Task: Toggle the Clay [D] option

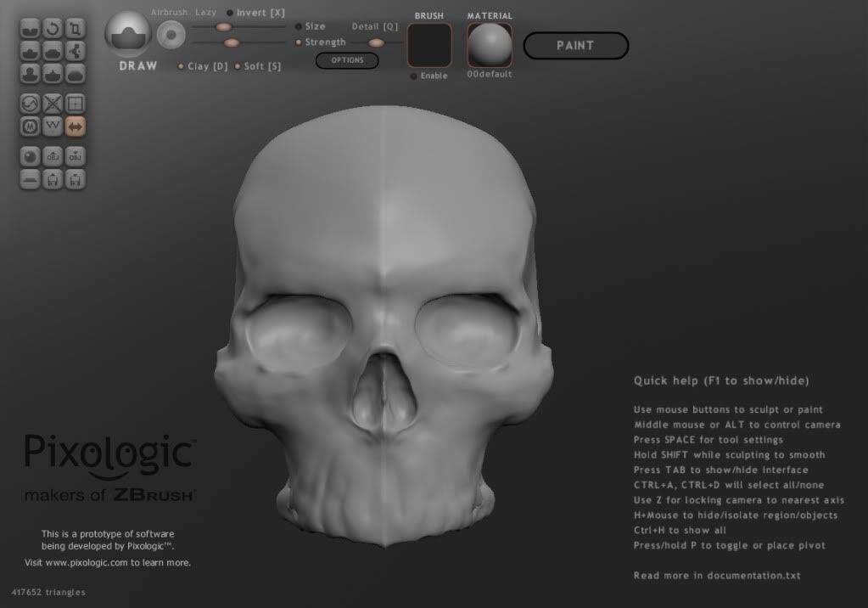Action: 181,66
